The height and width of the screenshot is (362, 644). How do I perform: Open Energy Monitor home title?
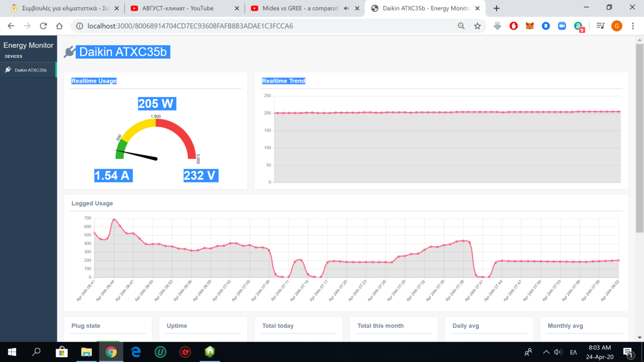click(x=28, y=45)
